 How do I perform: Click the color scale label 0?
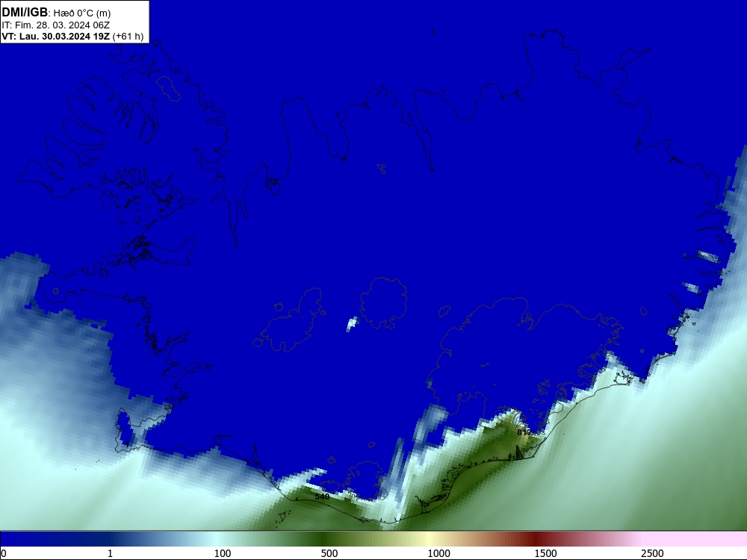4,553
